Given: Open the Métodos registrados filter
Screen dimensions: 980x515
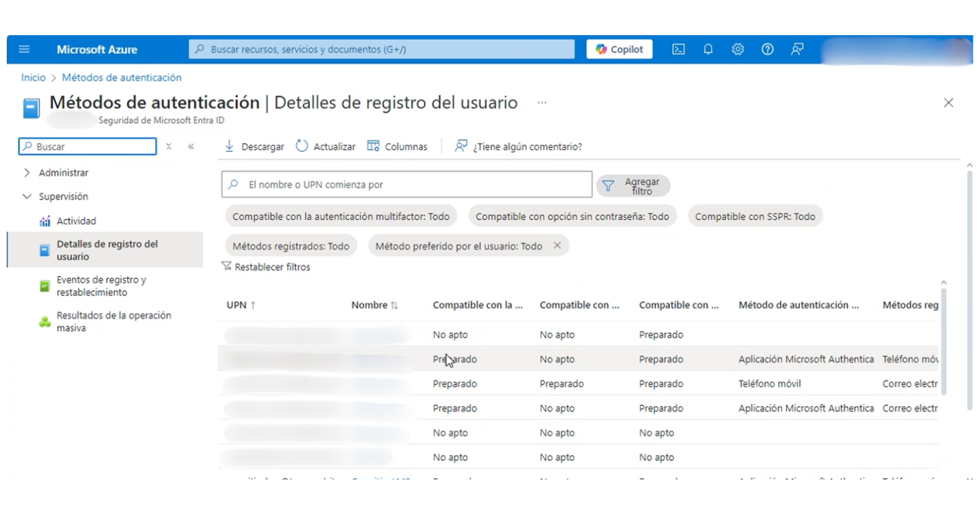Looking at the screenshot, I should (x=291, y=246).
